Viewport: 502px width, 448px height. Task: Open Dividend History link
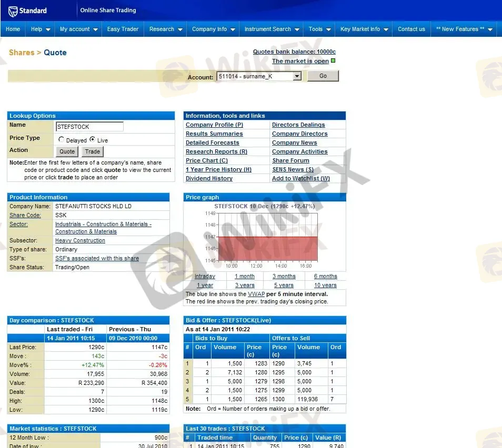pyautogui.click(x=209, y=178)
